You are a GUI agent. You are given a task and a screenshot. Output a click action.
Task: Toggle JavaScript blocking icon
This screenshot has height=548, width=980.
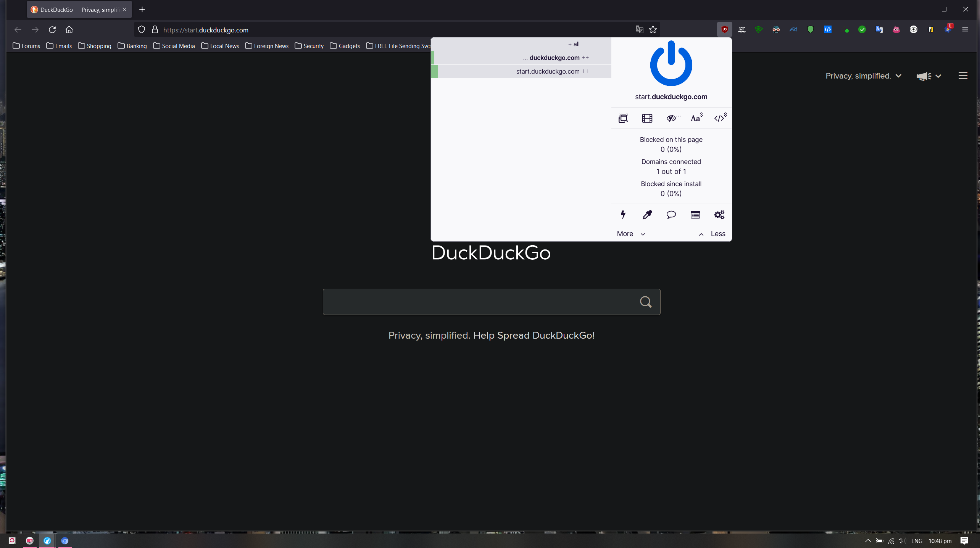(x=719, y=118)
